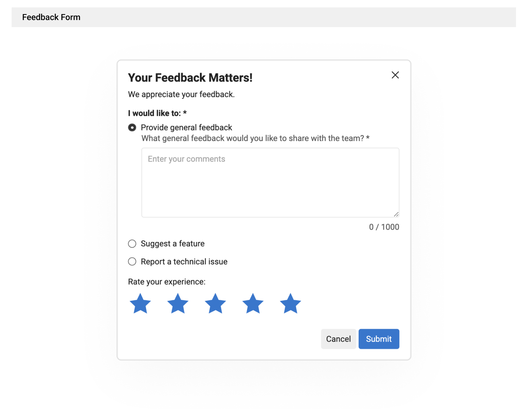Choose Suggest a feature
This screenshot has height=420, width=528.
[132, 243]
